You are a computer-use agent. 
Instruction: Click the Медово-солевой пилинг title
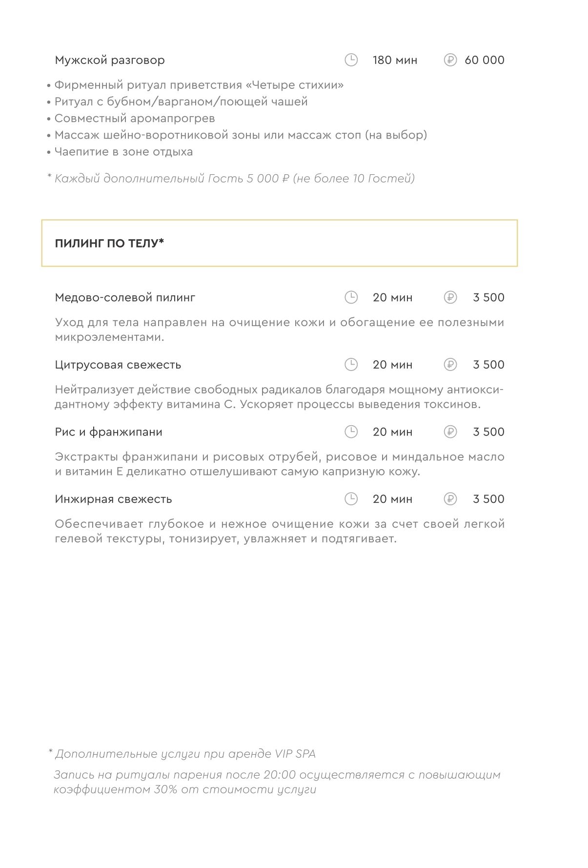pos(125,298)
